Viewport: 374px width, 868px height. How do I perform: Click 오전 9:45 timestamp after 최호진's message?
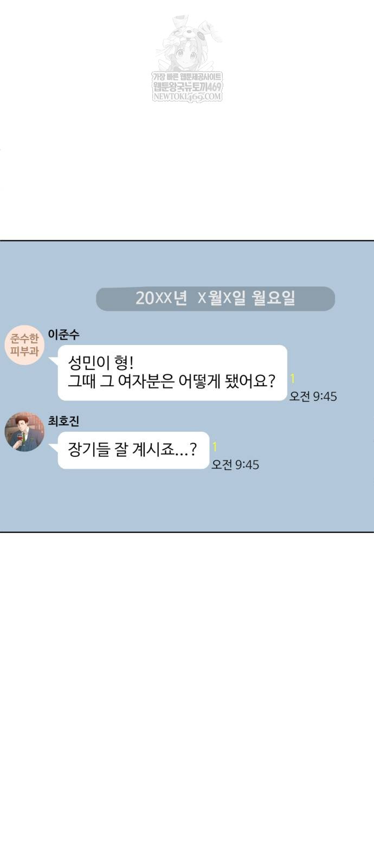(235, 465)
